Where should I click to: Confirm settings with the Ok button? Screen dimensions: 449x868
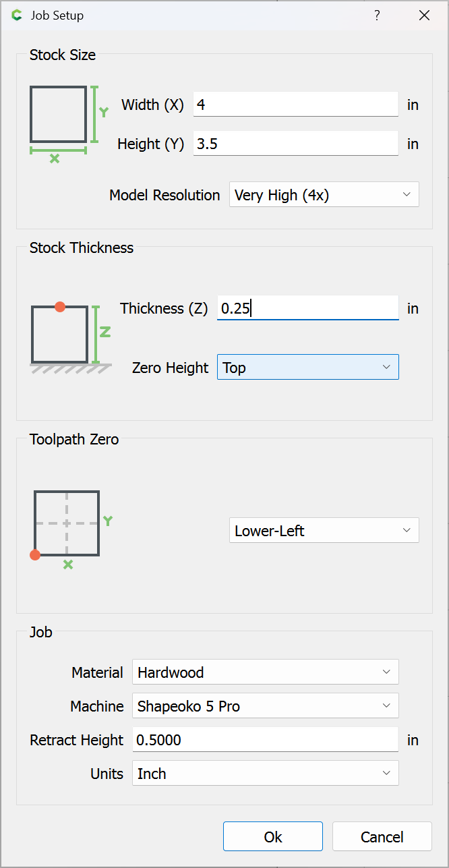pos(273,837)
